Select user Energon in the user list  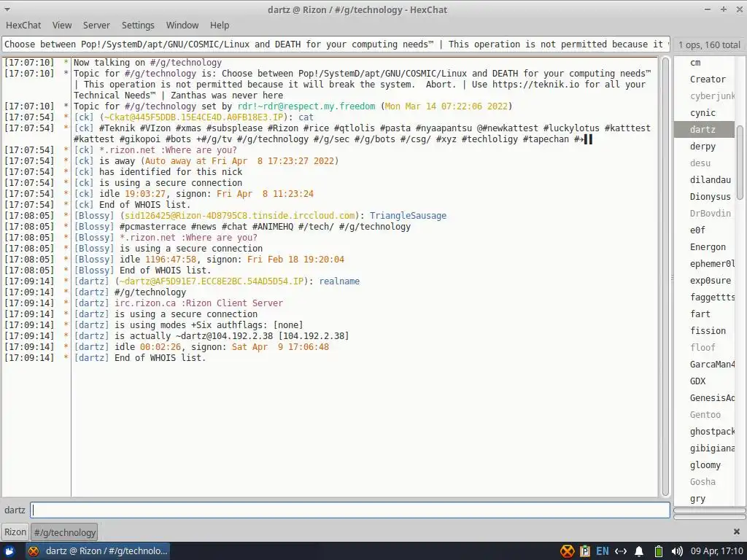[x=704, y=246]
